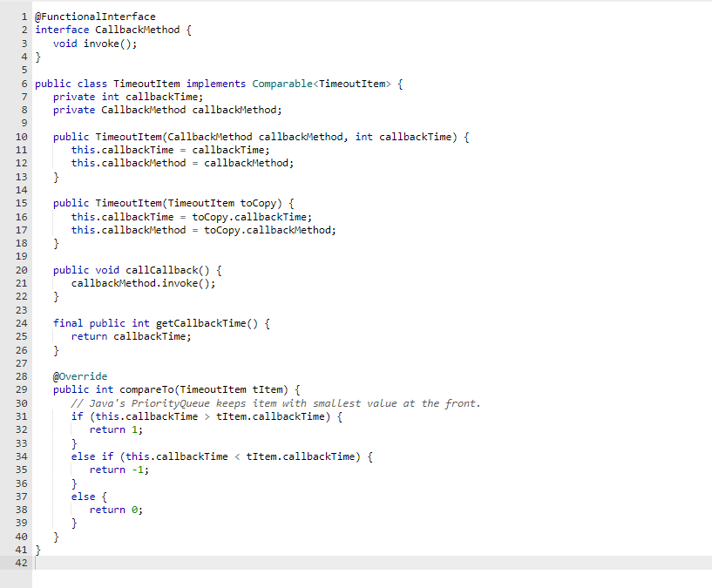Click the closing brace on line 41
Viewport: 712px width, 588px height.
[37, 550]
